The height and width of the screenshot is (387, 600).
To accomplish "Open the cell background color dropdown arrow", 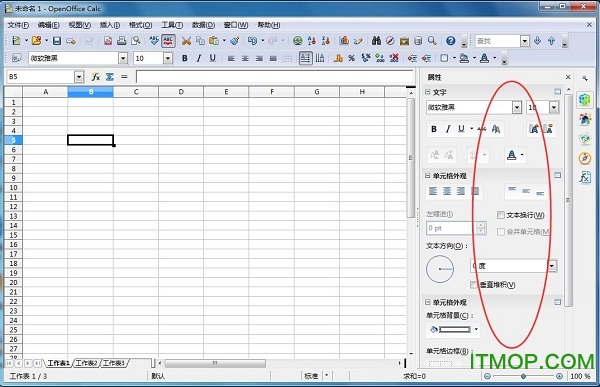I will [476, 329].
